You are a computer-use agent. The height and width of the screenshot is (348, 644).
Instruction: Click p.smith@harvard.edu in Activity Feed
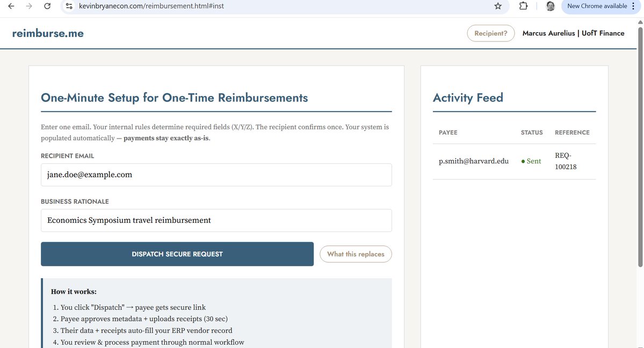tap(474, 161)
